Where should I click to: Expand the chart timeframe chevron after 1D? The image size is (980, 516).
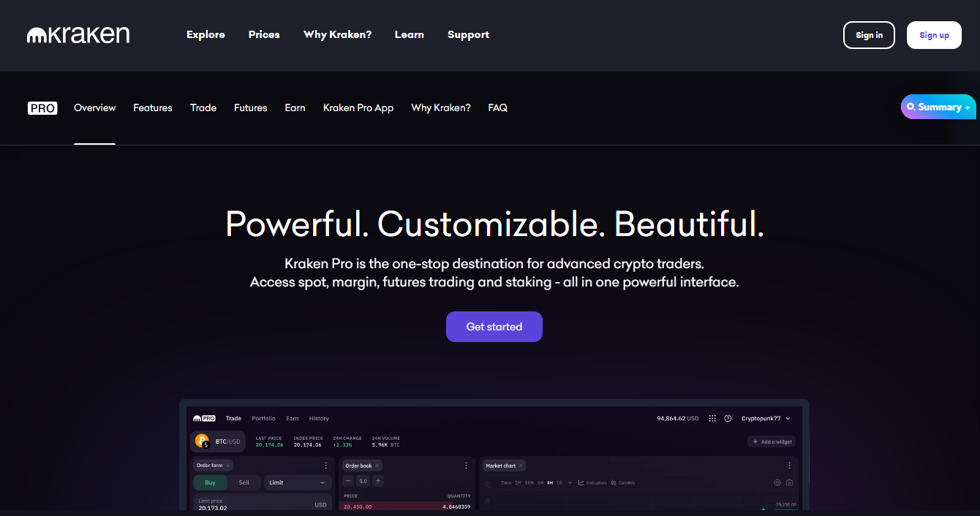pyautogui.click(x=570, y=482)
